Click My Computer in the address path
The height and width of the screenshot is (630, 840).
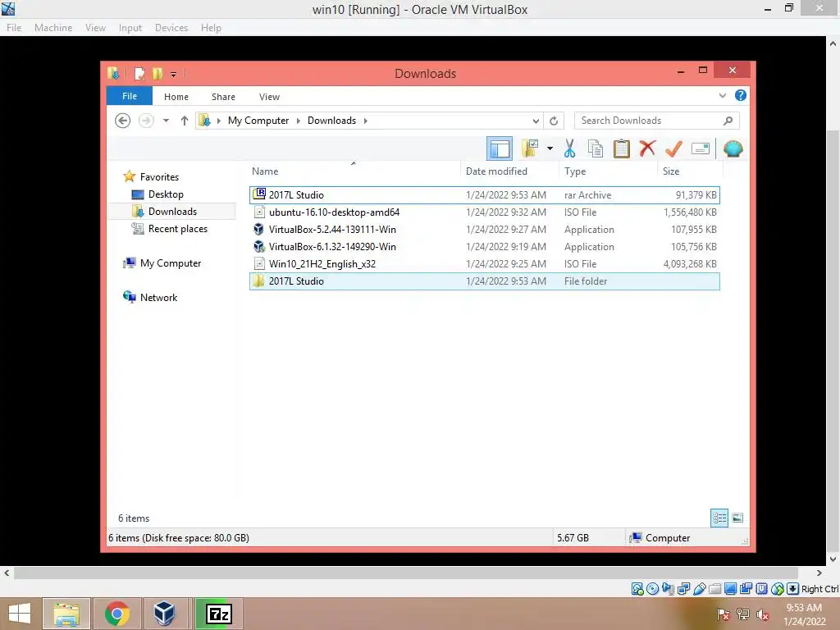click(x=258, y=121)
